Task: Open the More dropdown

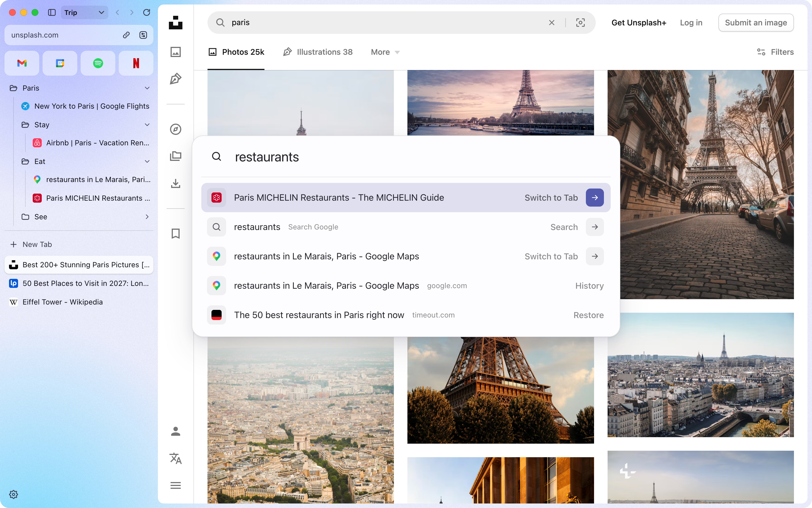Action: pos(385,52)
